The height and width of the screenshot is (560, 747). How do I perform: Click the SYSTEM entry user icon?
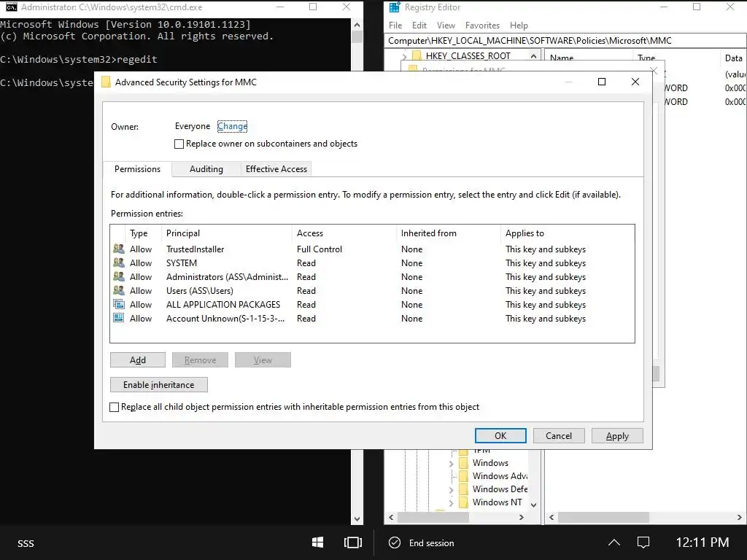pos(119,262)
